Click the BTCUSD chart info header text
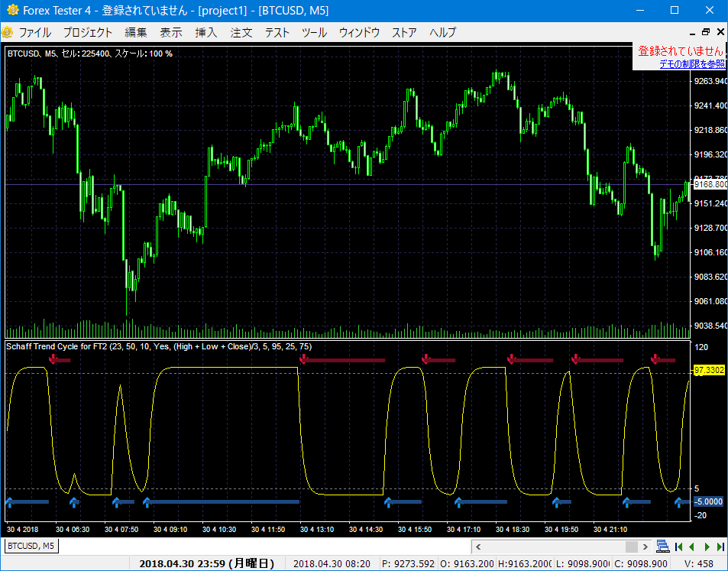This screenshot has height=571, width=728. [90, 54]
